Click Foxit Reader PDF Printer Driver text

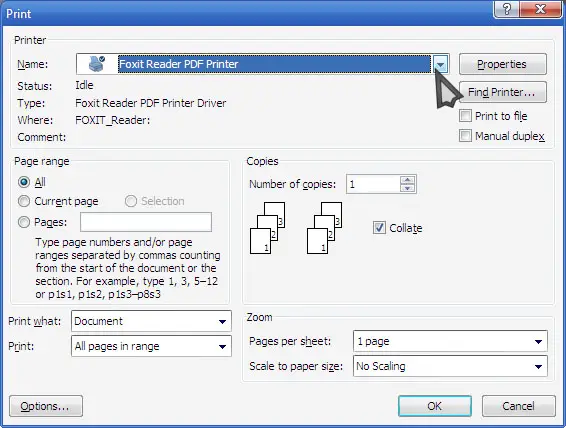pos(151,103)
